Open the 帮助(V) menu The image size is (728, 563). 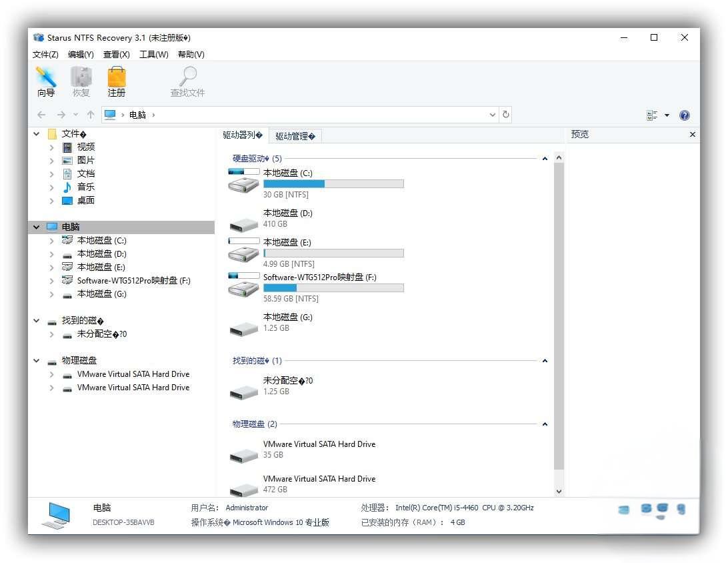[191, 54]
